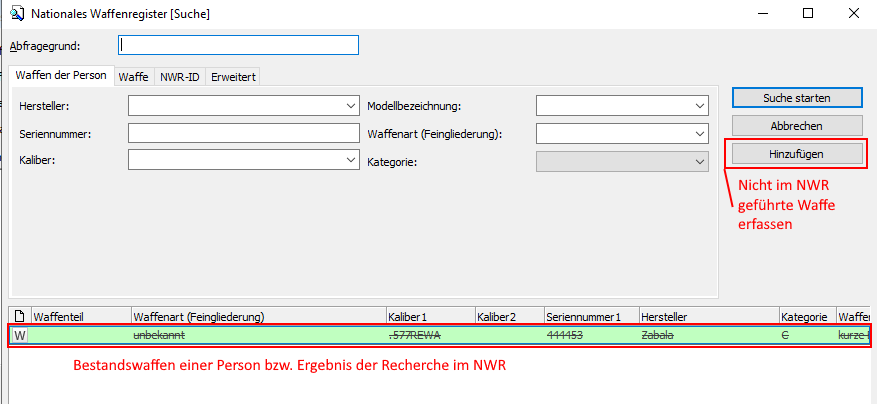877x404 pixels.
Task: Switch to the Waffe tab
Action: (x=133, y=76)
